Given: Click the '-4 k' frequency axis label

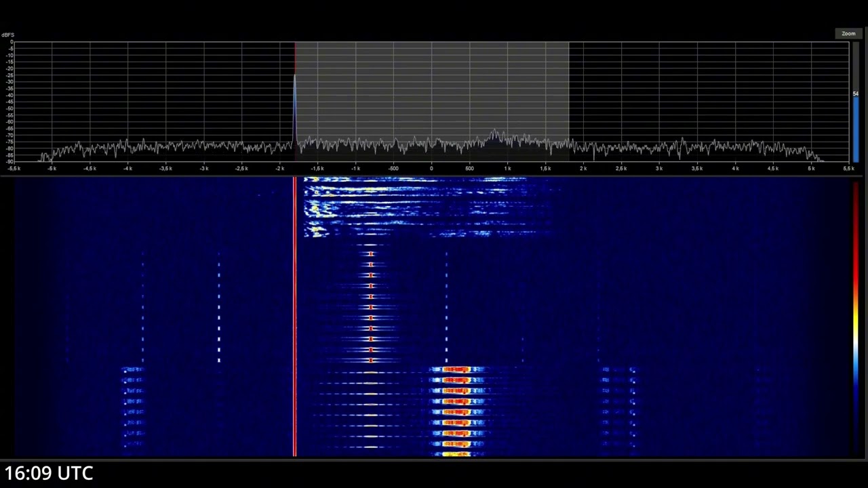Looking at the screenshot, I should click(x=127, y=168).
